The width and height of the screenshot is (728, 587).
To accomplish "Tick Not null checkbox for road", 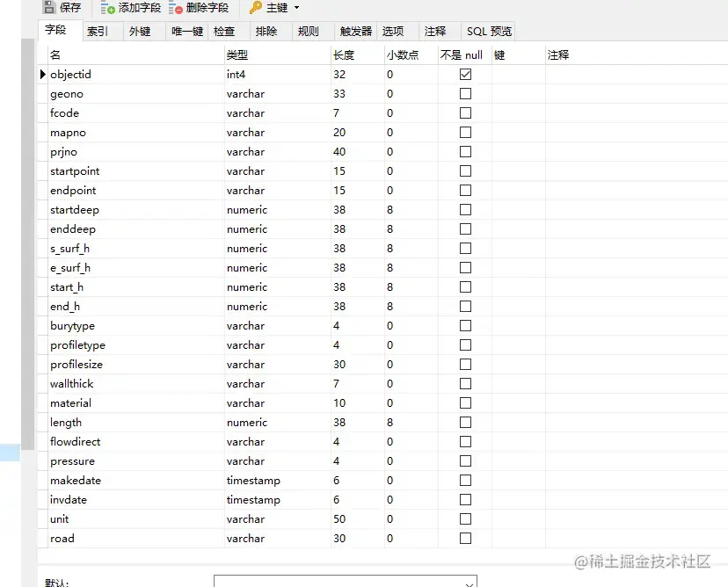I will 465,539.
